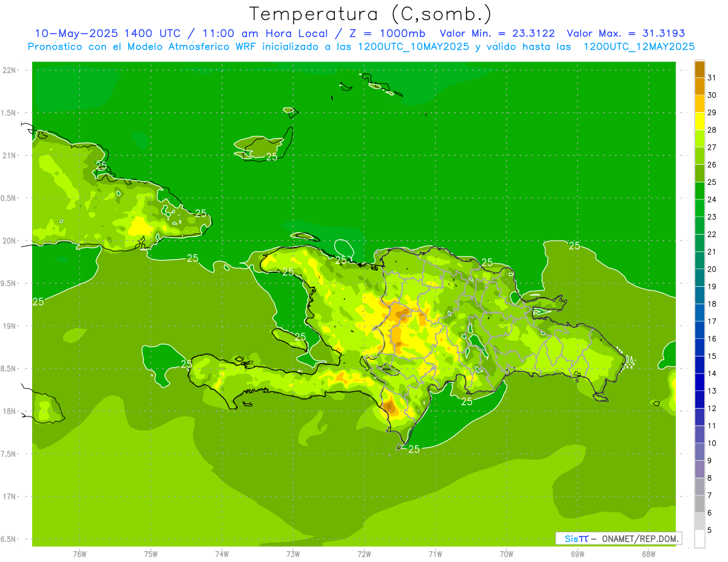The image size is (728, 562).
Task: Click legend value 7 on the color scale
Action: [710, 495]
